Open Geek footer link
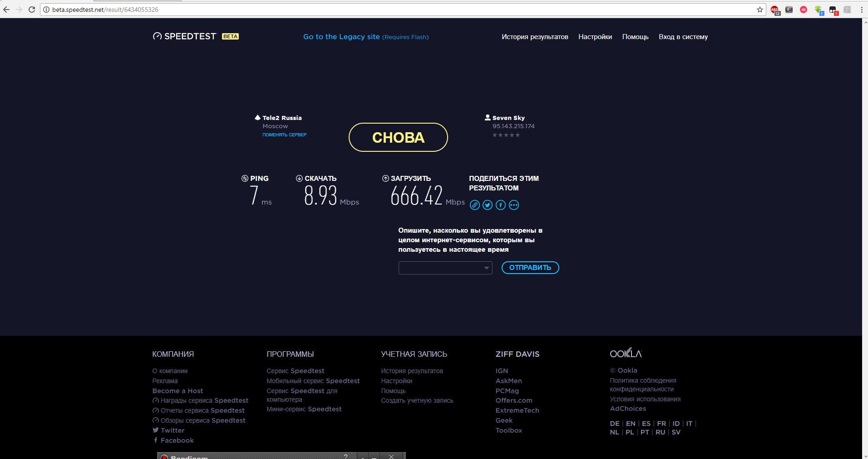Screen dimensions: 868x459 click(x=504, y=420)
